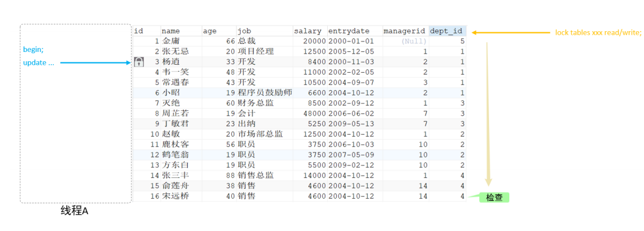Select the salary column header

[310, 31]
